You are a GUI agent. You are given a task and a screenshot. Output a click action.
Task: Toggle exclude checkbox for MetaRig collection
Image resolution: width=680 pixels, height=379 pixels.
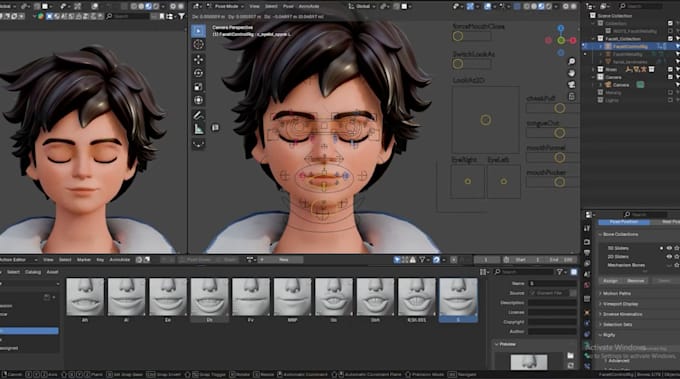click(670, 92)
